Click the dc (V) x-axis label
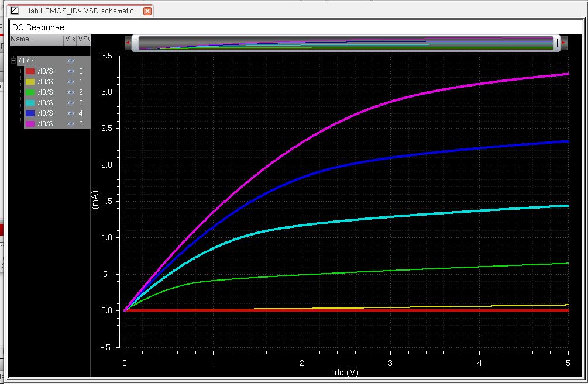Screen dimensions: 588x384 point(346,372)
